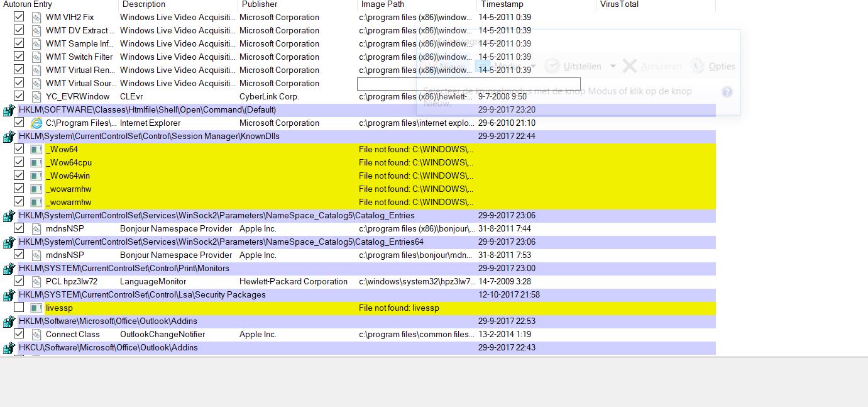Select the _Wow64win entry name
868x407 pixels.
68,176
